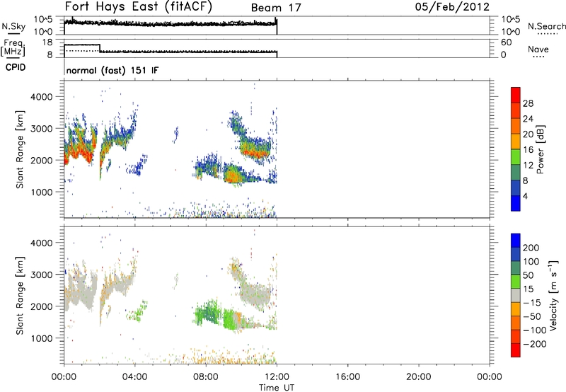Click the 'Fort Hays East (fitACF)' title

(x=139, y=7)
